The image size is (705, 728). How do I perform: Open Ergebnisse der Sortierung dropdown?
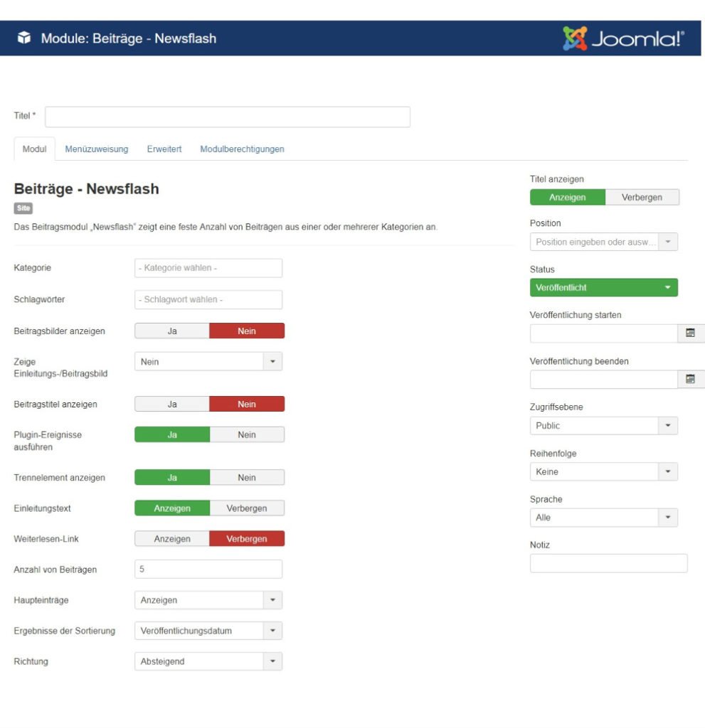click(x=208, y=631)
